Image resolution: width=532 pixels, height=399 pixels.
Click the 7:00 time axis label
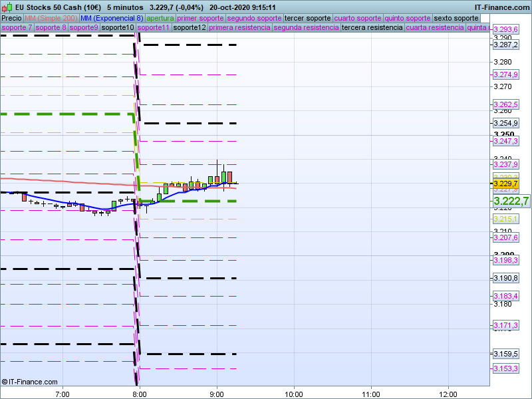(x=62, y=394)
